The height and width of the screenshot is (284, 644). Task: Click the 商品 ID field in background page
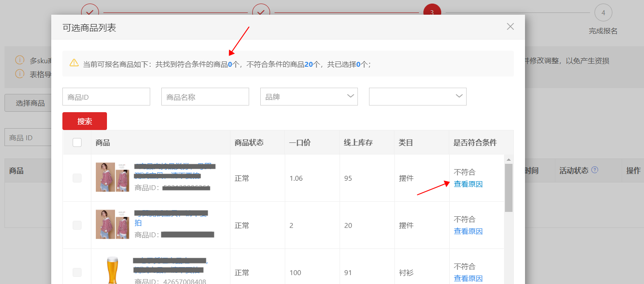tap(28, 138)
